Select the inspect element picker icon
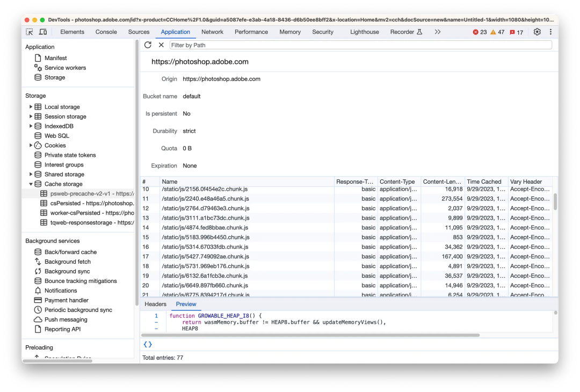The height and width of the screenshot is (392, 580). point(29,32)
